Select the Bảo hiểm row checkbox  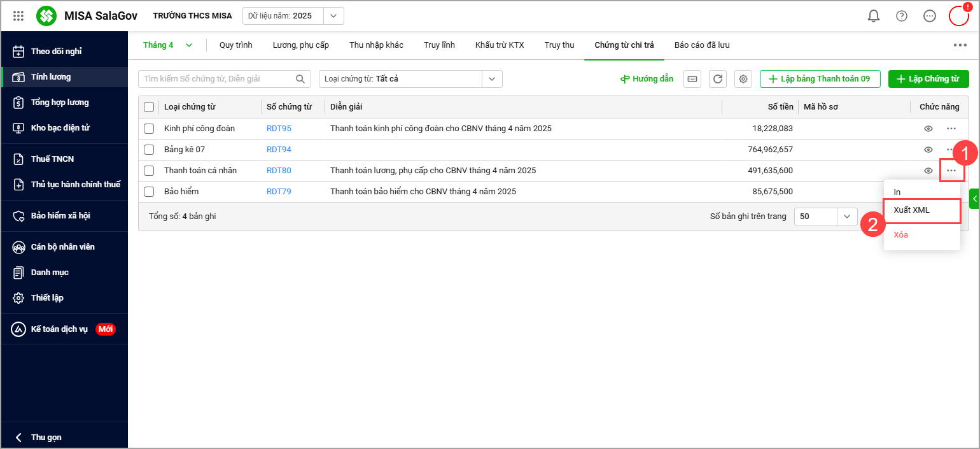[149, 192]
